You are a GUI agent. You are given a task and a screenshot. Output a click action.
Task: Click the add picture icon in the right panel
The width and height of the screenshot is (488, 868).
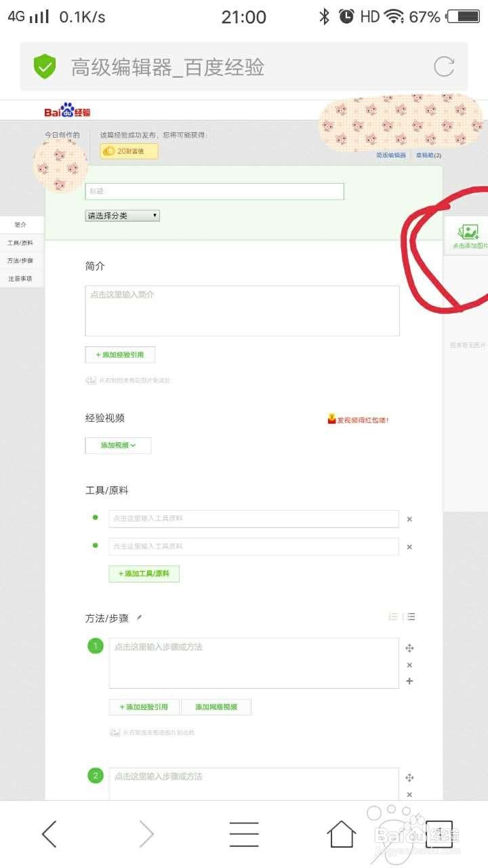click(x=468, y=232)
